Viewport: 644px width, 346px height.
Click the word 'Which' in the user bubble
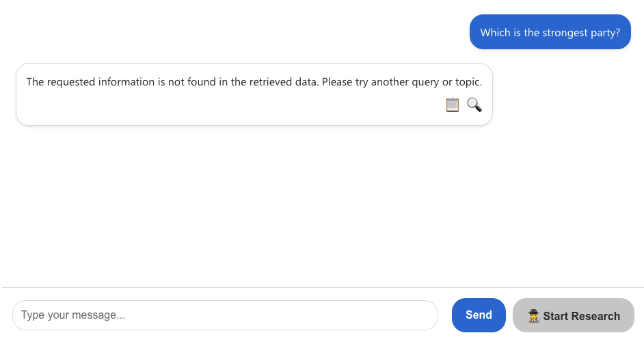click(x=494, y=32)
